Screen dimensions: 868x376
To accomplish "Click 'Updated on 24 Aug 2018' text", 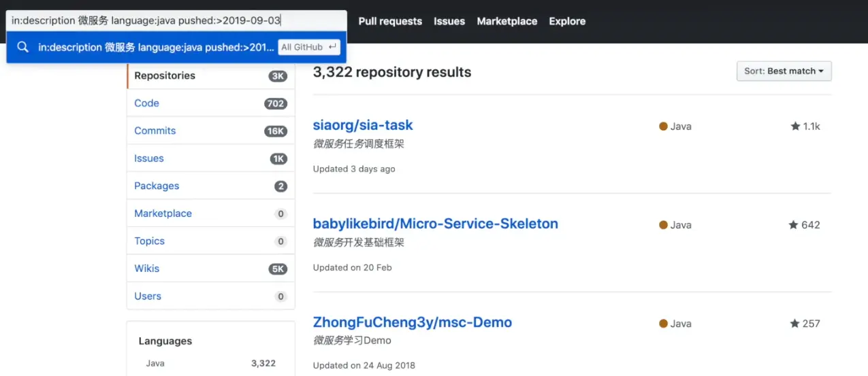I will tap(364, 365).
